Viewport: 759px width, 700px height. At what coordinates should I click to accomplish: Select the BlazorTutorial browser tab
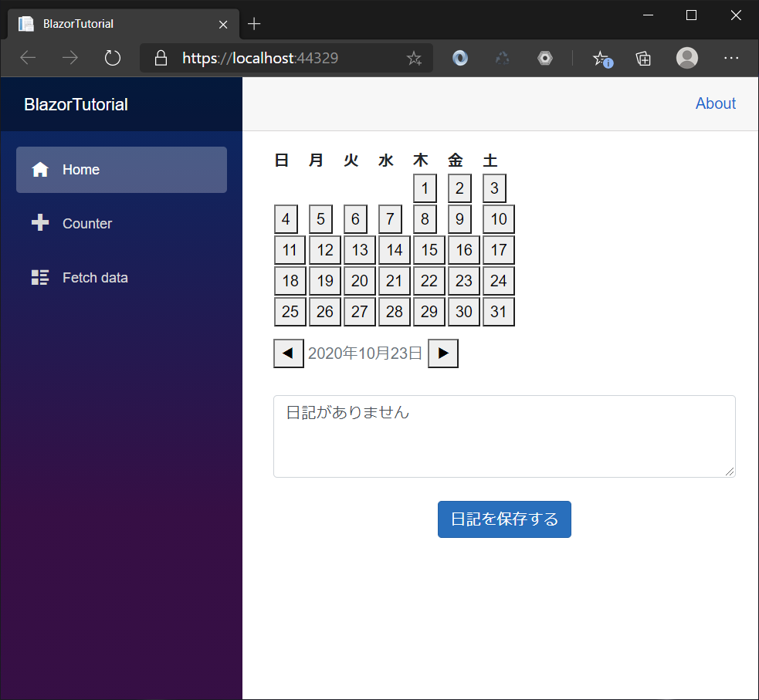click(x=124, y=24)
